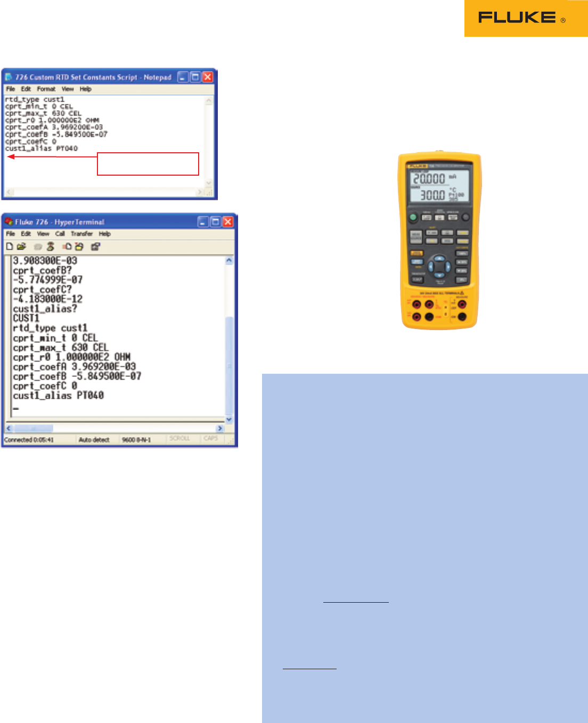The height and width of the screenshot is (723, 588).
Task: Click 'cprt_coefB?' line in HyperTerminal
Action: pos(42,270)
